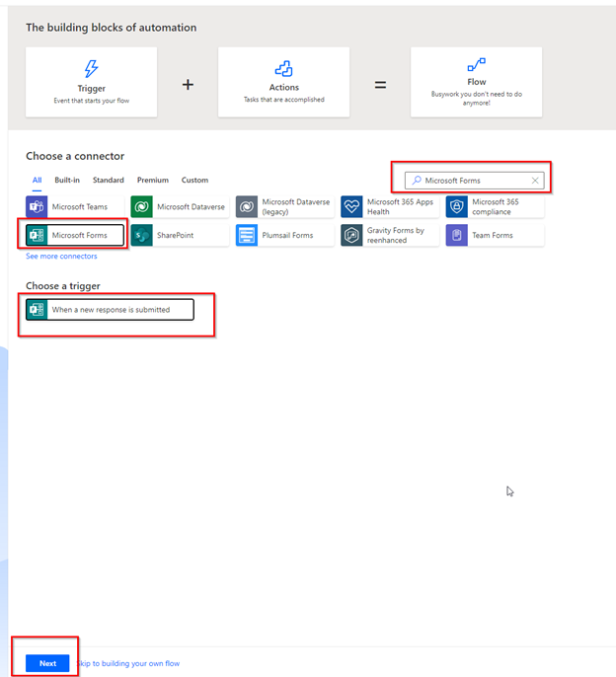Click the Next button
Viewport: 616px width, 677px height.
[47, 663]
